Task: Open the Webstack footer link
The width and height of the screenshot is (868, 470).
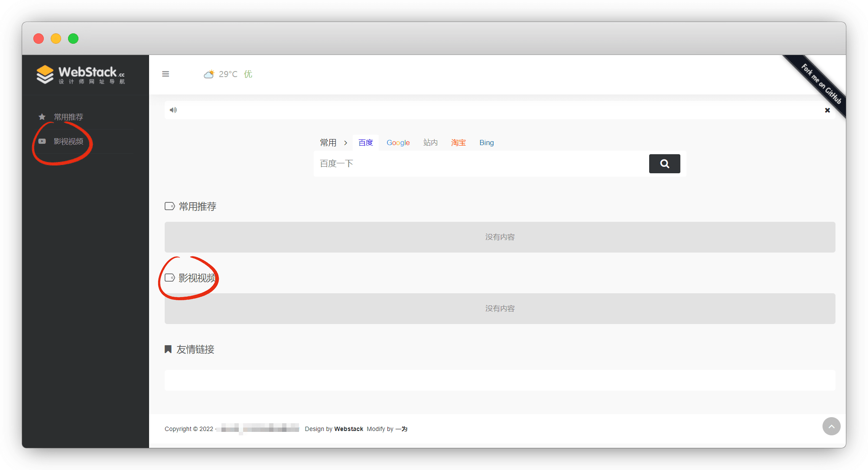Action: (x=348, y=429)
